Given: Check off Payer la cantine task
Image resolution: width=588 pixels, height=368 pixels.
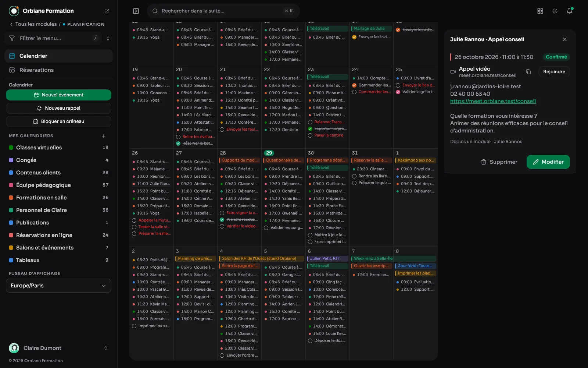Looking at the screenshot, I should coord(310,135).
